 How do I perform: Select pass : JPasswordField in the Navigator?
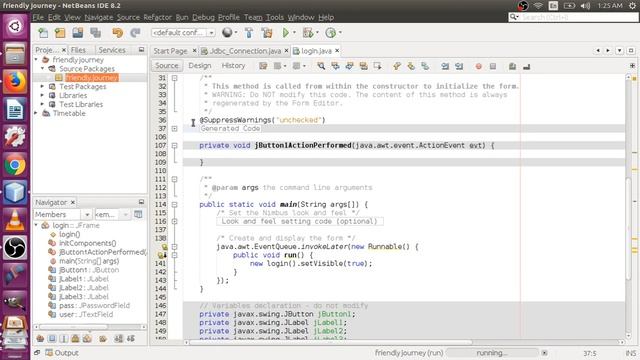tap(94, 305)
